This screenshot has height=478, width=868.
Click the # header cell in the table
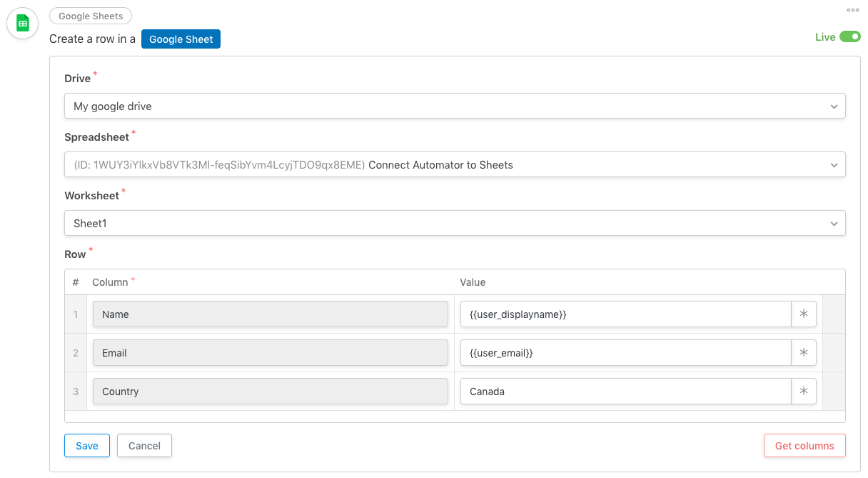(x=76, y=282)
